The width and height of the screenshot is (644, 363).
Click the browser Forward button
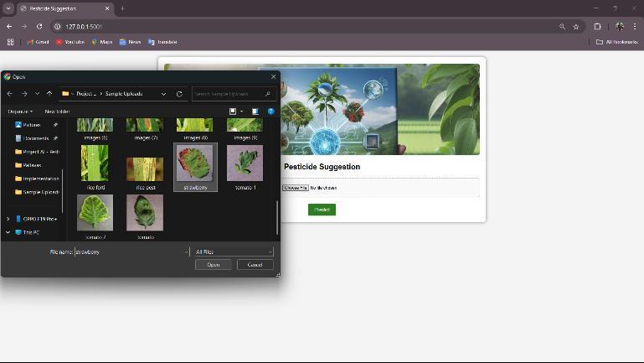click(x=24, y=26)
